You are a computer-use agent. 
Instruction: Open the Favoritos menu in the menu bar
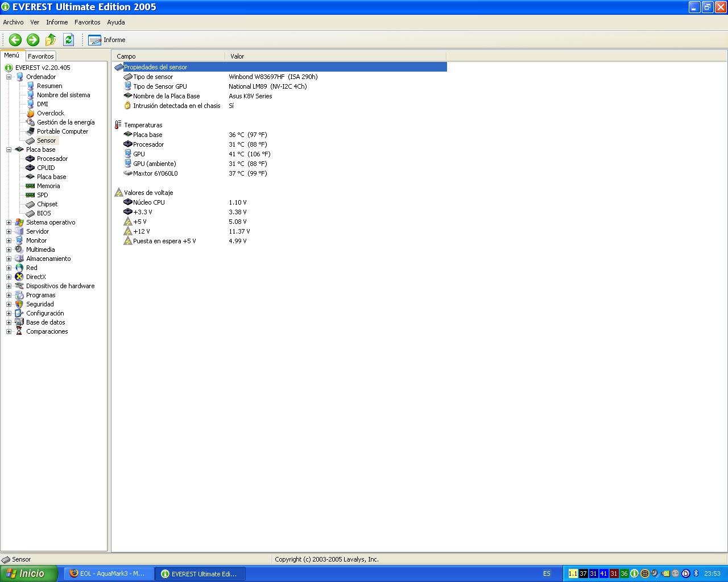(x=88, y=22)
